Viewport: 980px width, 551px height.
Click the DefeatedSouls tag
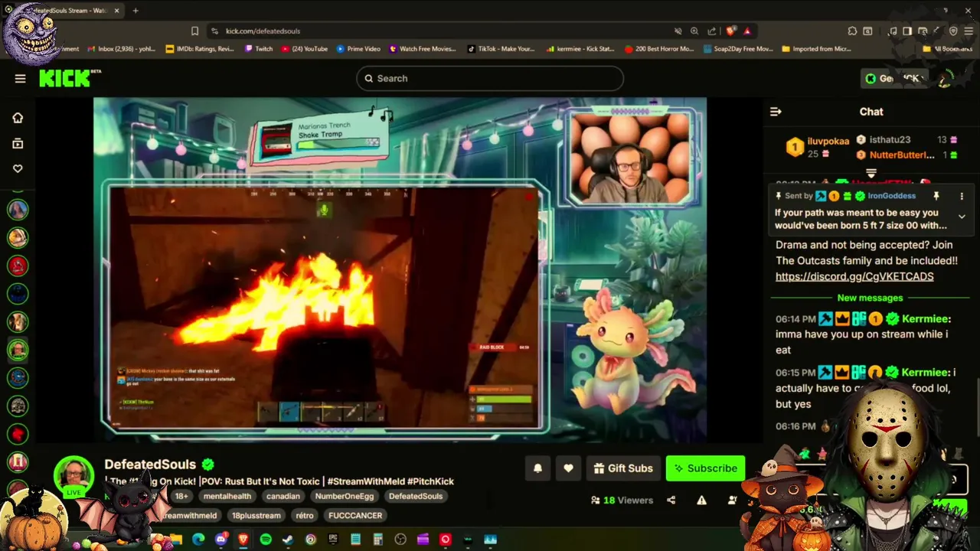click(416, 496)
